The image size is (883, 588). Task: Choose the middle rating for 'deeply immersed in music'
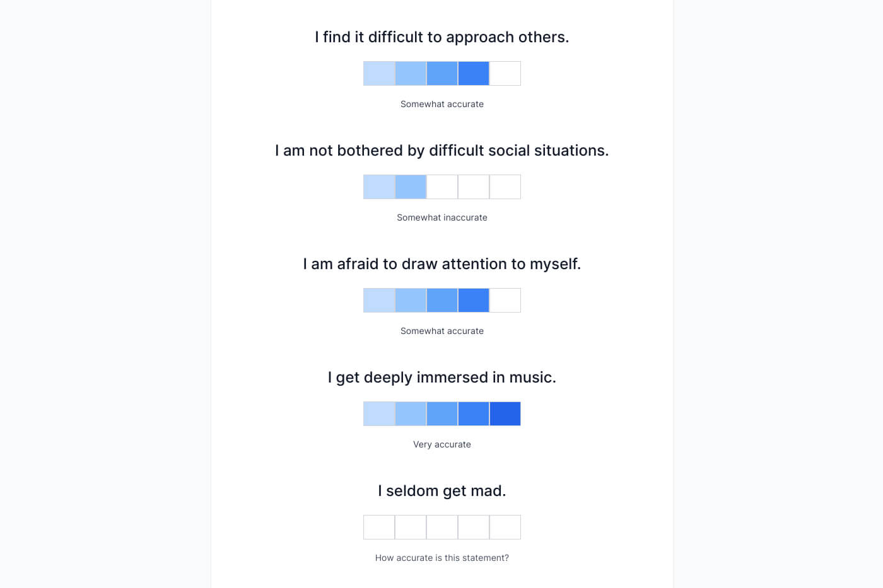442,413
